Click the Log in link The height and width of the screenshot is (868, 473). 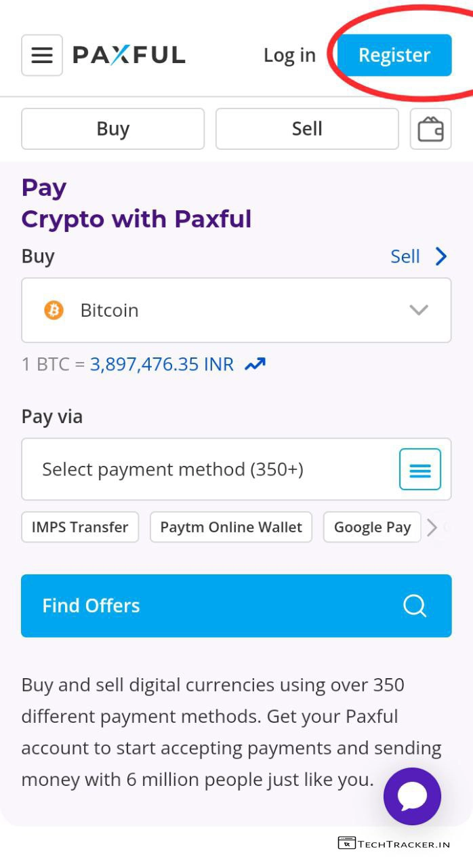point(289,56)
